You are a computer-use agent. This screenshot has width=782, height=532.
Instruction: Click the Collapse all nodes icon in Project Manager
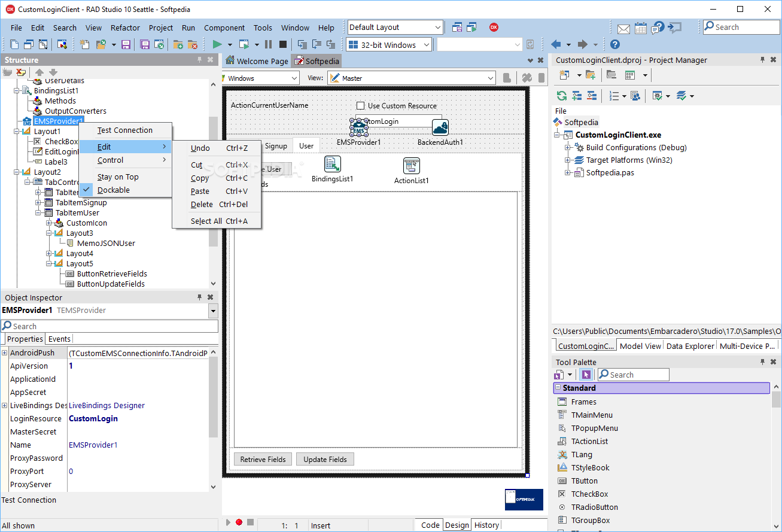click(x=592, y=96)
